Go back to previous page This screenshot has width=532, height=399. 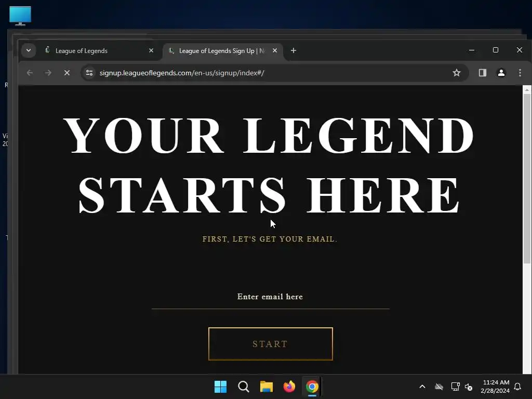pyautogui.click(x=30, y=73)
